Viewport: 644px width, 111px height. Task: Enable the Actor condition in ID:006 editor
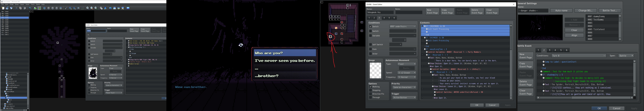(x=370, y=53)
